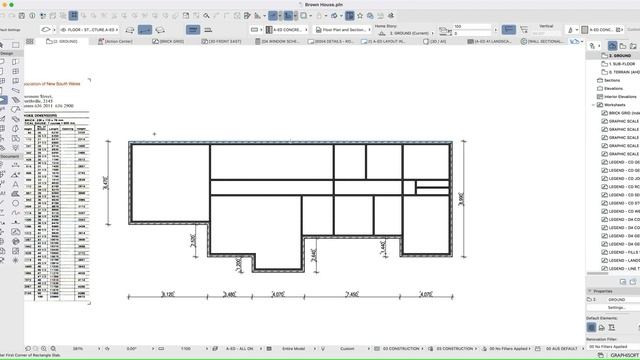
Task: Open the A-ED - ALL ON layer combination
Action: (240, 349)
